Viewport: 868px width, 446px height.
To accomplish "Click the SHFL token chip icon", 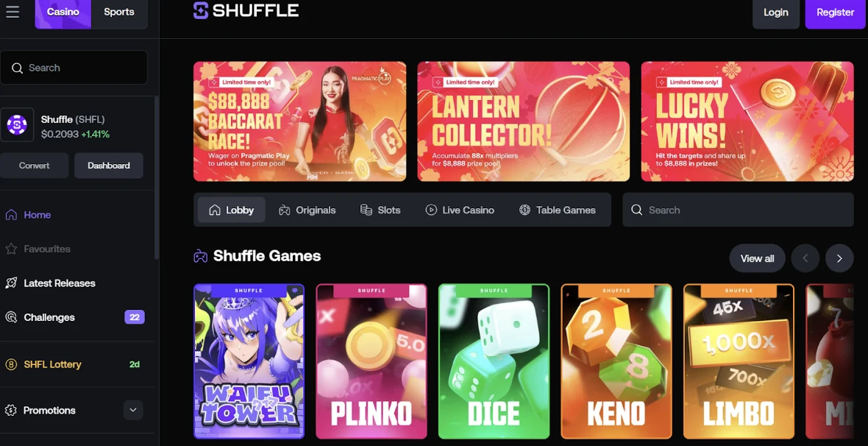I will coord(17,125).
